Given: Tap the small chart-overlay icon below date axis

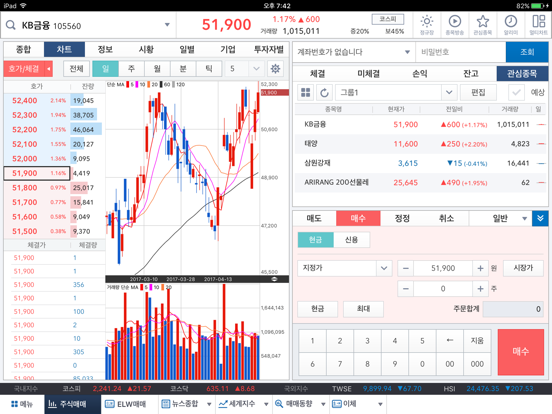Looking at the screenshot, I should coord(274,279).
